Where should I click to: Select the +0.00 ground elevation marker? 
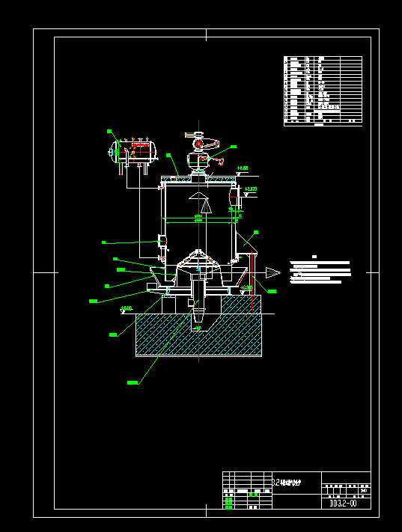[x=127, y=309]
